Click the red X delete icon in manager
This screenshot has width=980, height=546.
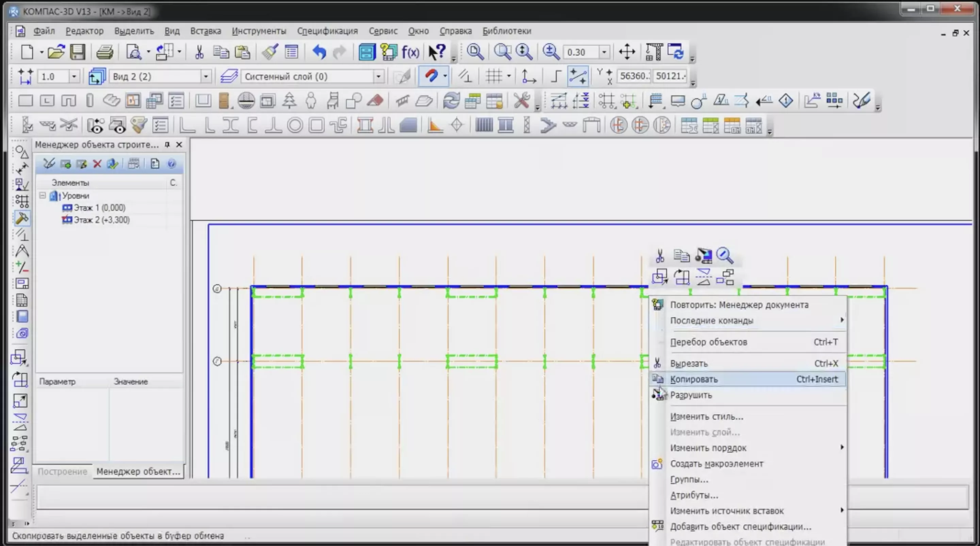pyautogui.click(x=97, y=164)
